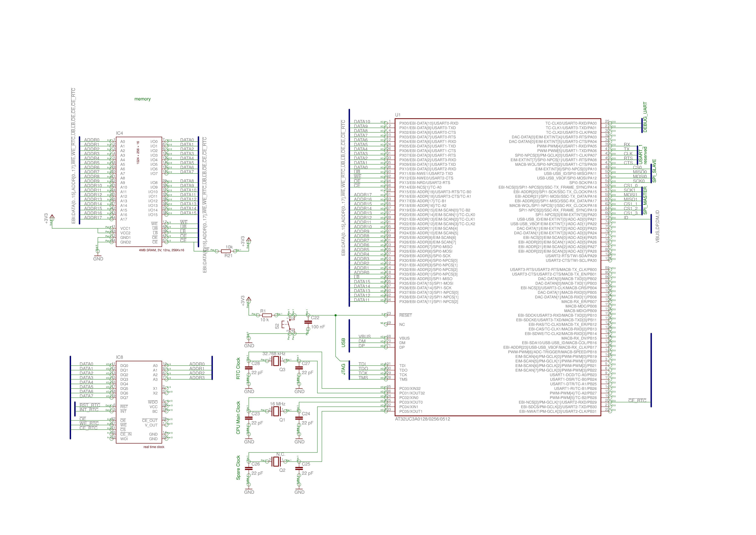Click resistor R1 on the reset line
The image size is (756, 535).
[267, 315]
